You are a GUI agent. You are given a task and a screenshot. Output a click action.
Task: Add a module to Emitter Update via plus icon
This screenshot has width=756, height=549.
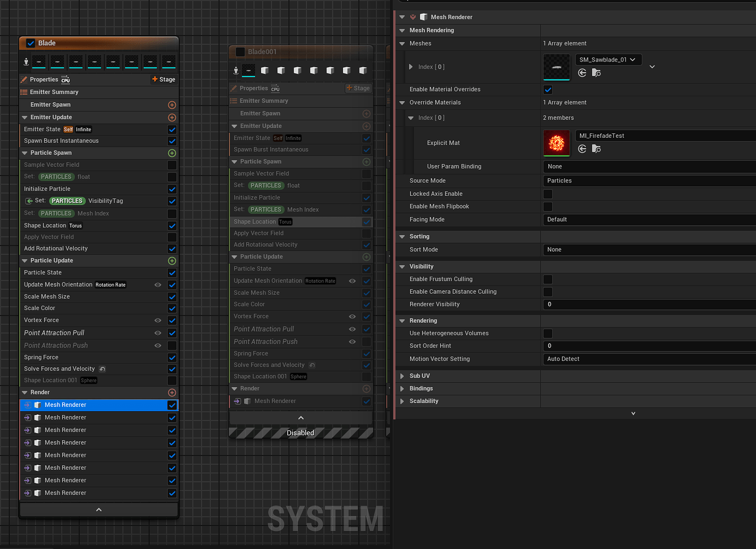172,117
